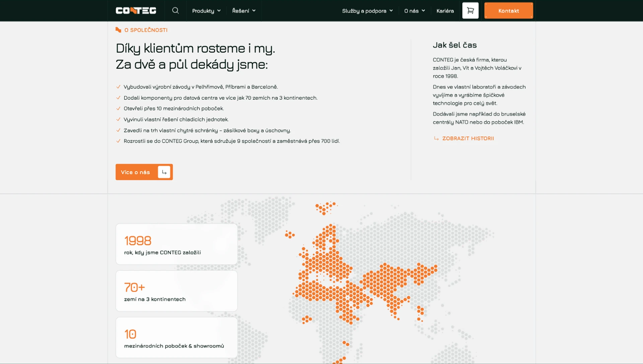Click the line about 70 zemích na 3 kontinentech
Viewport: 643px width, 364px height.
(x=220, y=98)
